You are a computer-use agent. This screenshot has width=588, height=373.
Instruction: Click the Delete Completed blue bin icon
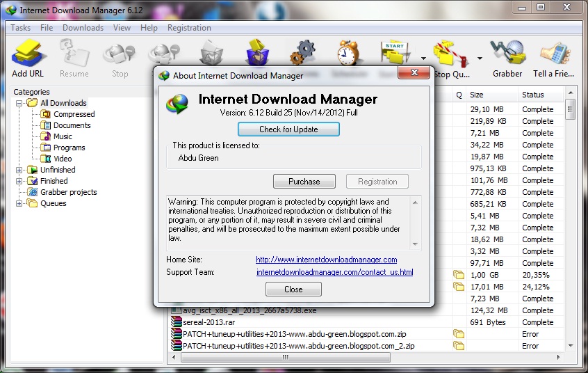tap(257, 52)
